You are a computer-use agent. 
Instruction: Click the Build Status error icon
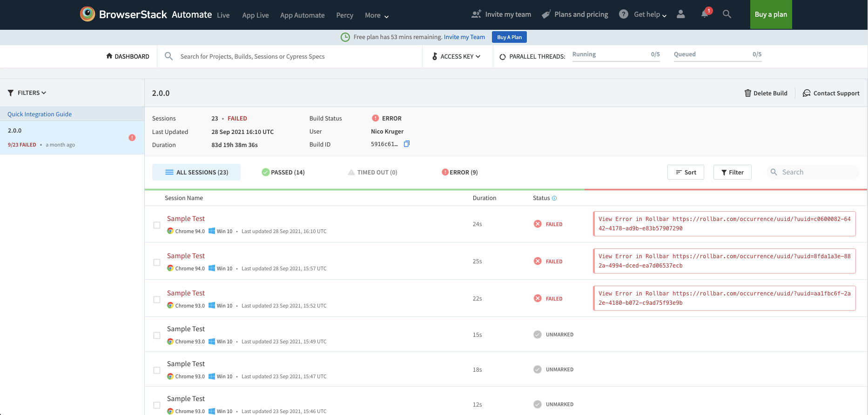pos(376,118)
